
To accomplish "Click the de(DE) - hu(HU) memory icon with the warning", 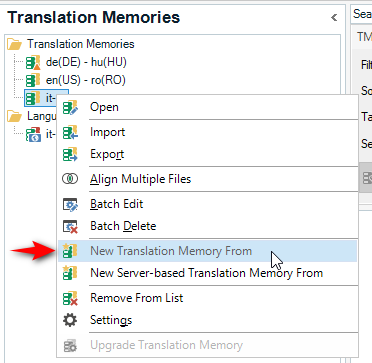I will point(33,62).
